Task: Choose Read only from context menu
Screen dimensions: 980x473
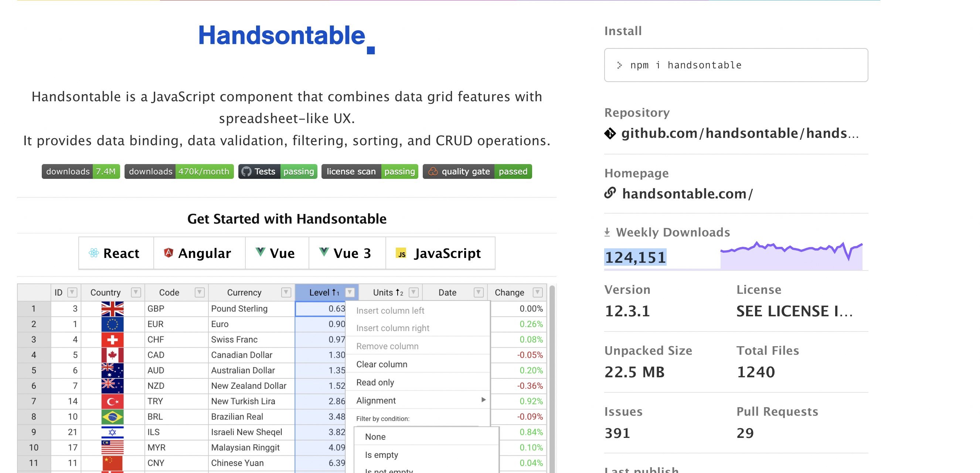Action: (418, 382)
